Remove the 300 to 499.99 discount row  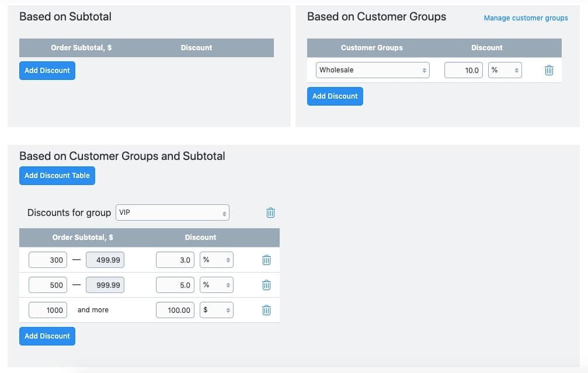pos(266,260)
